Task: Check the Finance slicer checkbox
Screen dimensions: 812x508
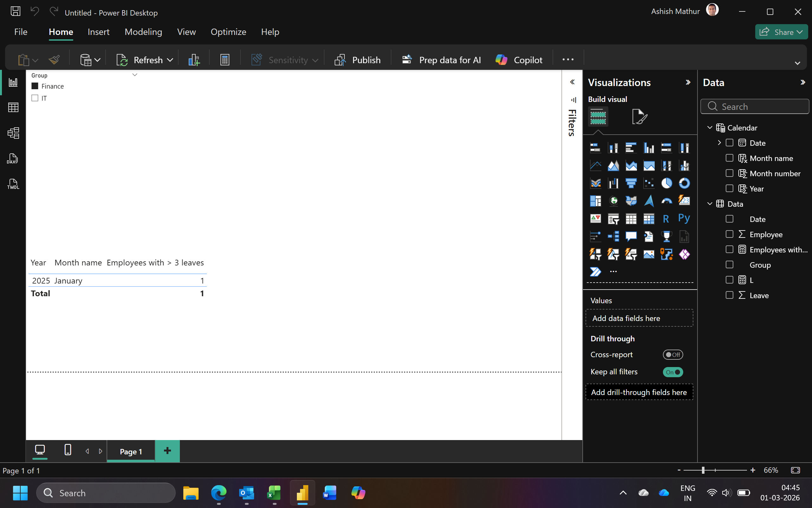Action: coord(35,86)
